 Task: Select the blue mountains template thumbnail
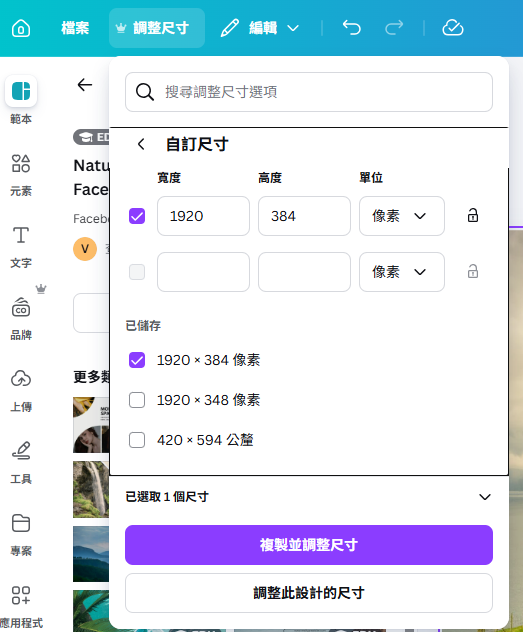(91, 554)
